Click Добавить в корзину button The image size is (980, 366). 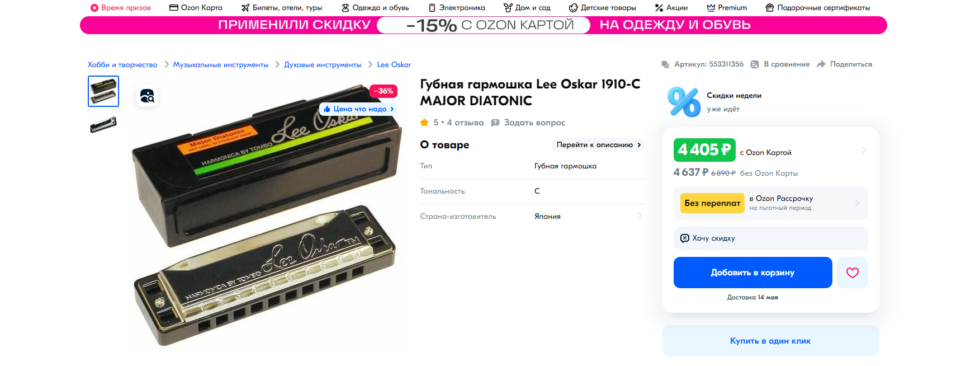pos(752,273)
